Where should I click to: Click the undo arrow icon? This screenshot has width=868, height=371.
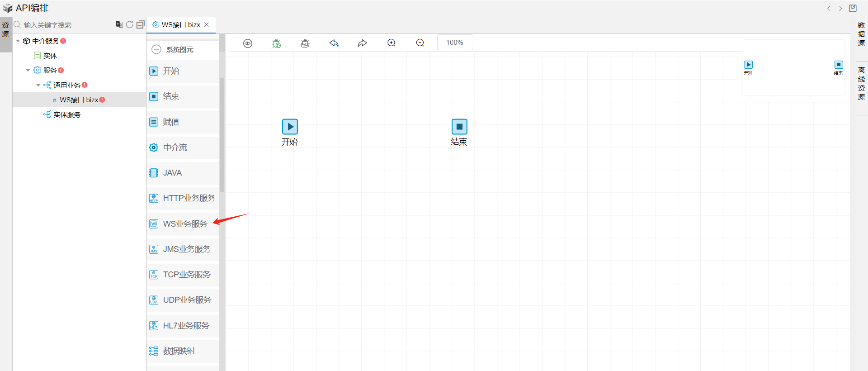pos(334,43)
